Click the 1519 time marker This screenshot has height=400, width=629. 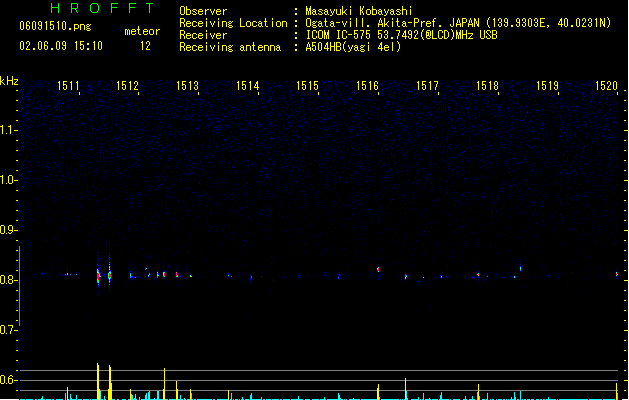click(548, 86)
